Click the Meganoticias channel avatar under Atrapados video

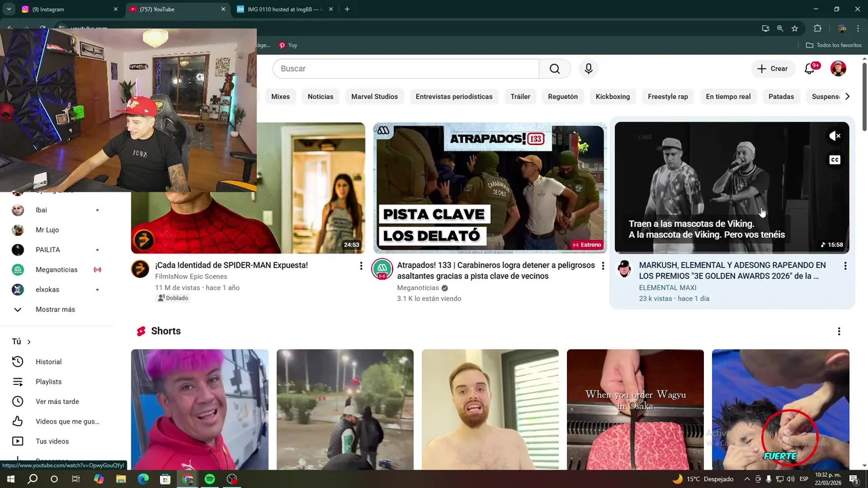click(382, 269)
